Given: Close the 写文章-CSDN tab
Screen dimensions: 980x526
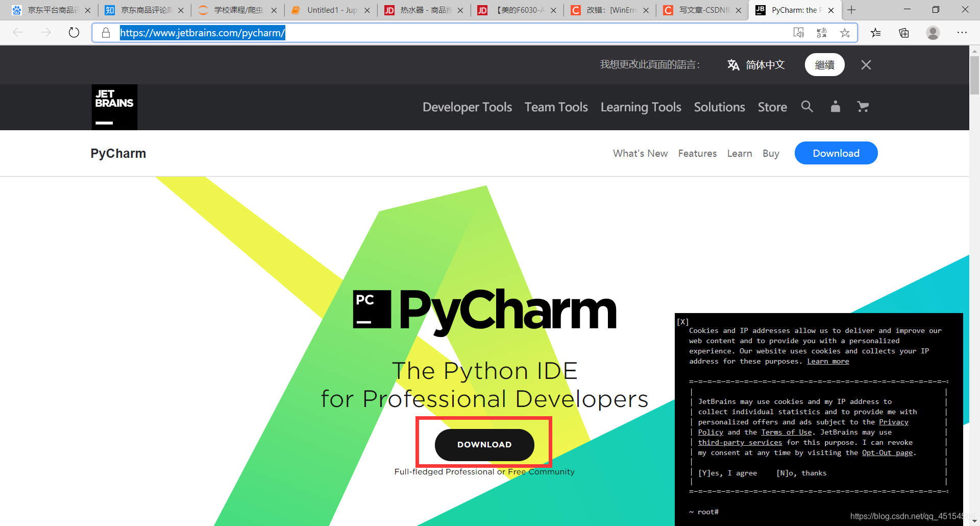Looking at the screenshot, I should click(739, 10).
